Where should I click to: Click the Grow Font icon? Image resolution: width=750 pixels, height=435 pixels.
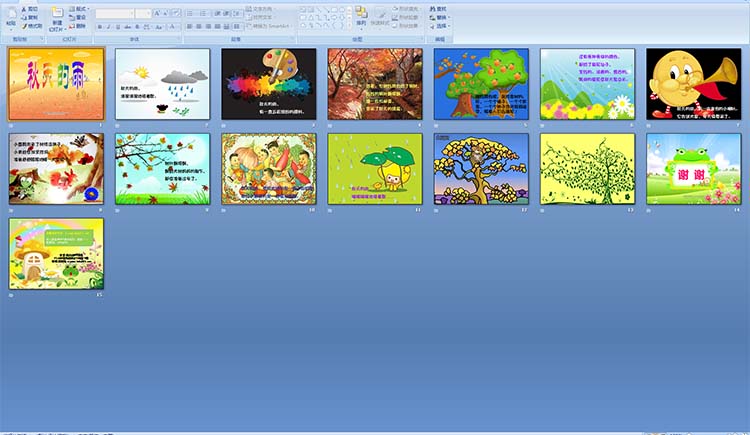[157, 13]
